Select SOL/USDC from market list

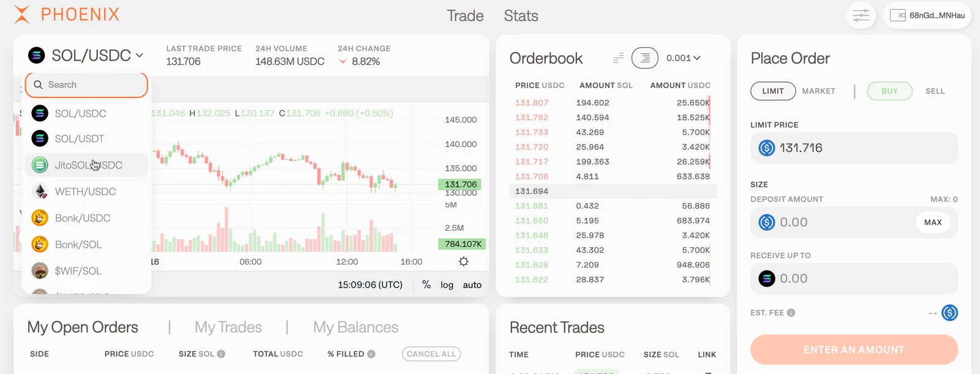point(86,113)
